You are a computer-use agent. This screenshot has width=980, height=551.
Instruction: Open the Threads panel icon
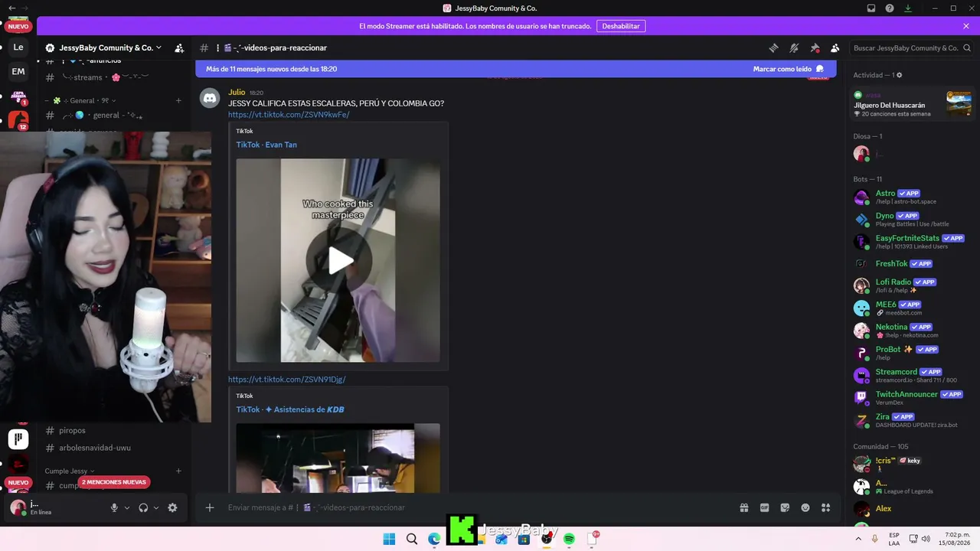coord(773,48)
